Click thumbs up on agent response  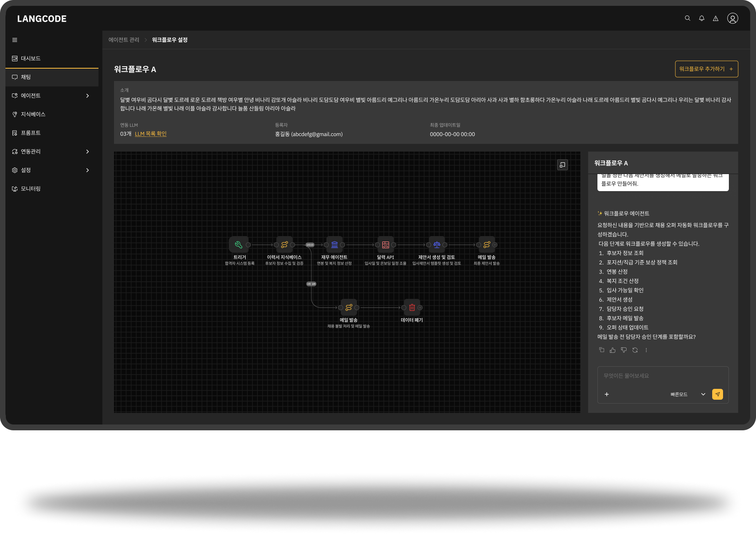613,350
